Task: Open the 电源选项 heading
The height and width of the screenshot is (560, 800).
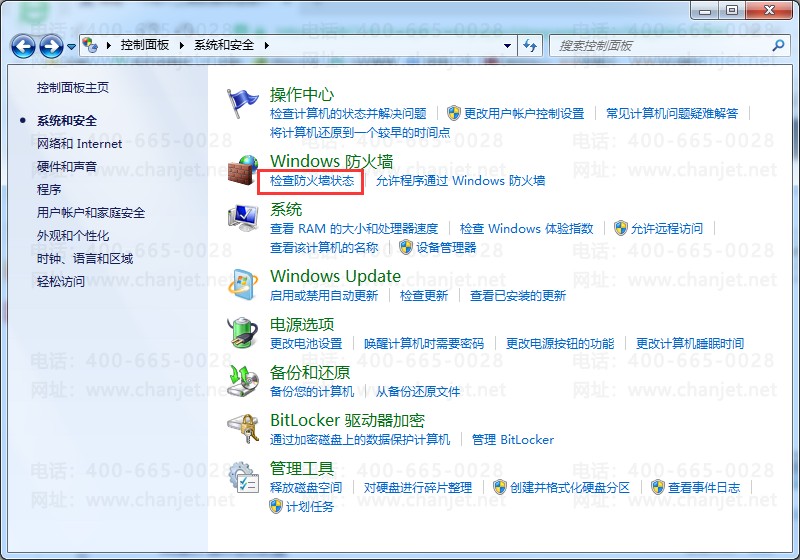Action: (x=302, y=324)
